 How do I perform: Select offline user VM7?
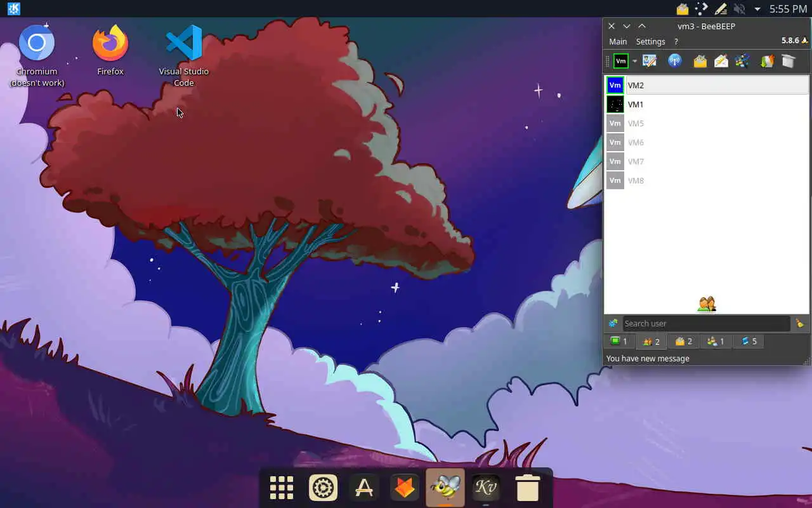707,161
